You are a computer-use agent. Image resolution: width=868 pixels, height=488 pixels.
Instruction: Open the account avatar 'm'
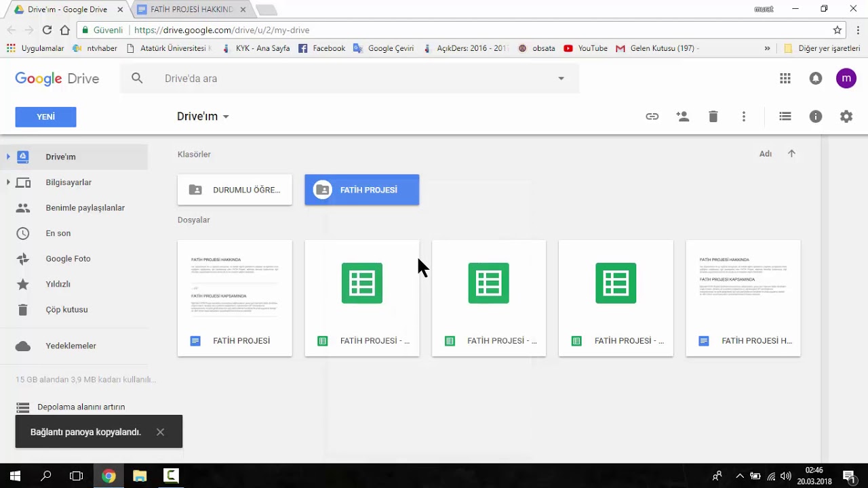point(846,79)
